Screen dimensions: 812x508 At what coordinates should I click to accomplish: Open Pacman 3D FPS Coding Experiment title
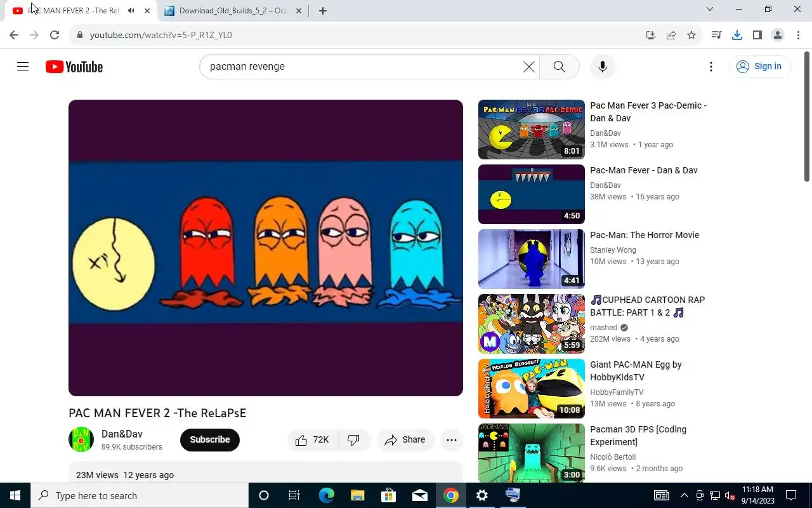[638, 436]
